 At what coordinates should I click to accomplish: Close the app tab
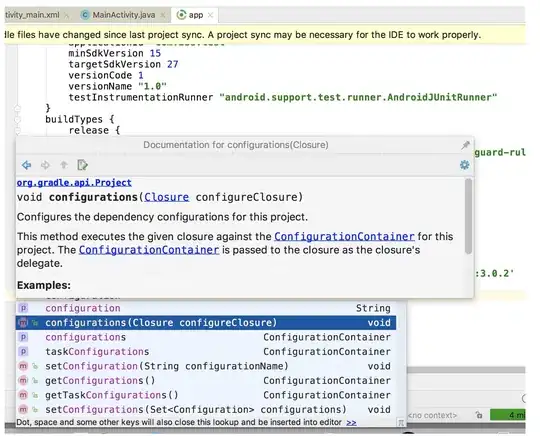coord(210,15)
